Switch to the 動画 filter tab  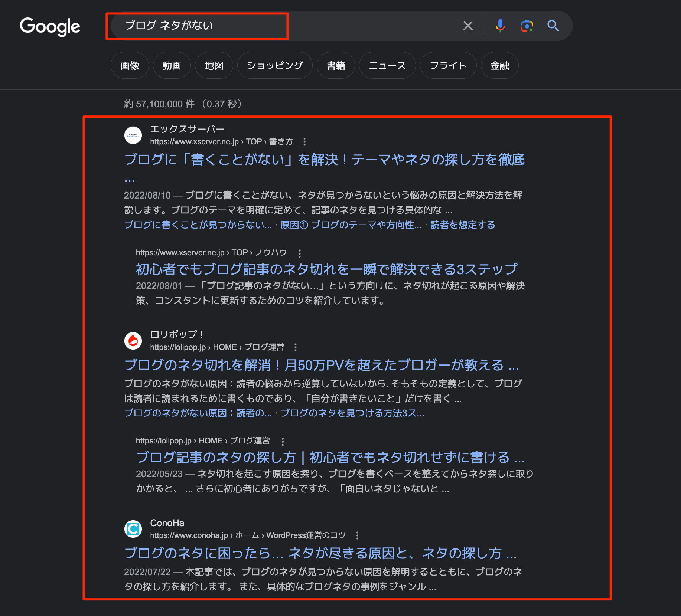(x=172, y=65)
